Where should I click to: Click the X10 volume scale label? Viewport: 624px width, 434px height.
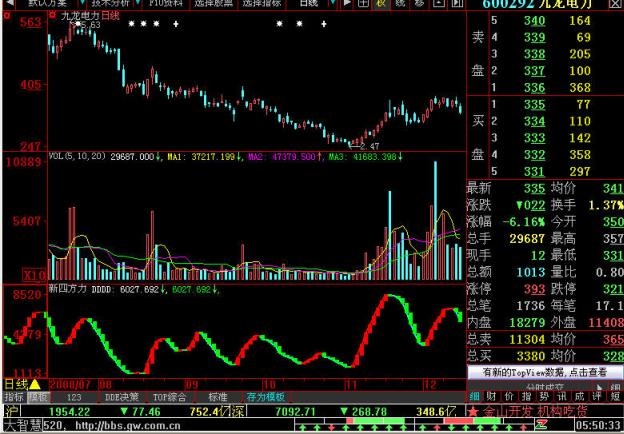pyautogui.click(x=35, y=275)
